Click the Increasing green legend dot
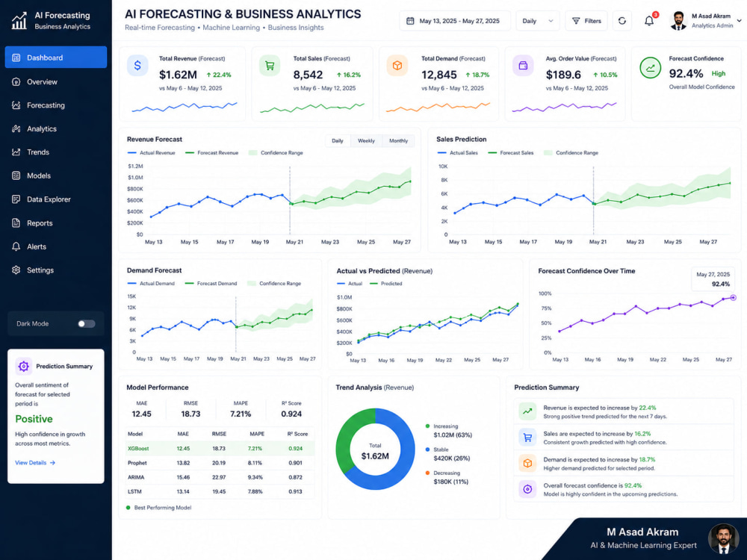The width and height of the screenshot is (747, 560). (x=427, y=426)
